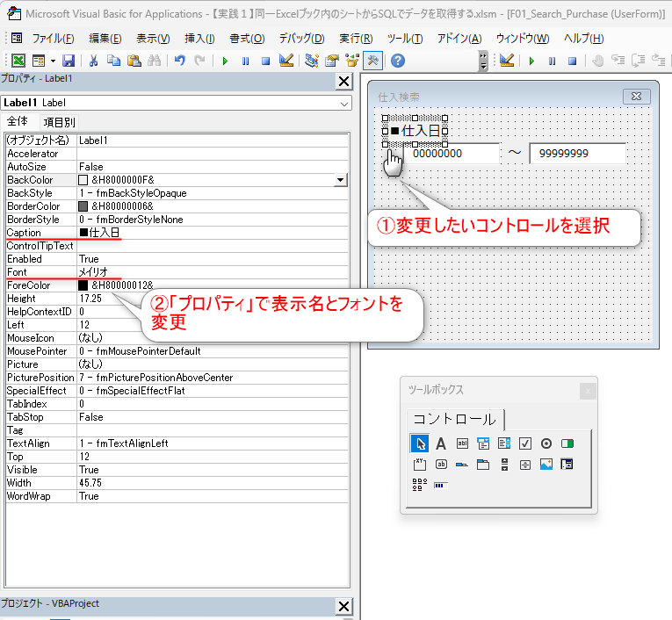Select the ComboBox control in the Toolbox

[483, 443]
